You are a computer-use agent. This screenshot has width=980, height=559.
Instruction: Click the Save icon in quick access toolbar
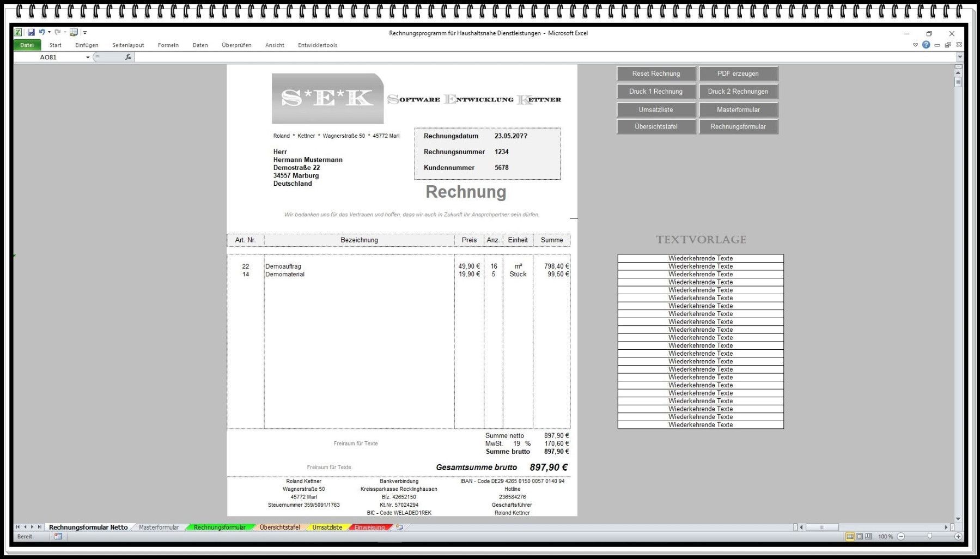(31, 33)
